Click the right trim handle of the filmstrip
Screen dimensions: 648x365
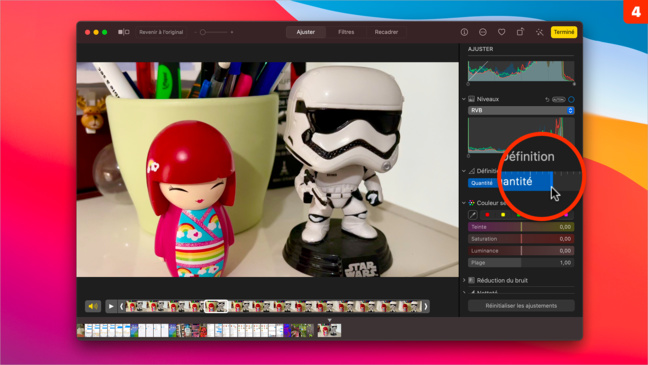[426, 306]
